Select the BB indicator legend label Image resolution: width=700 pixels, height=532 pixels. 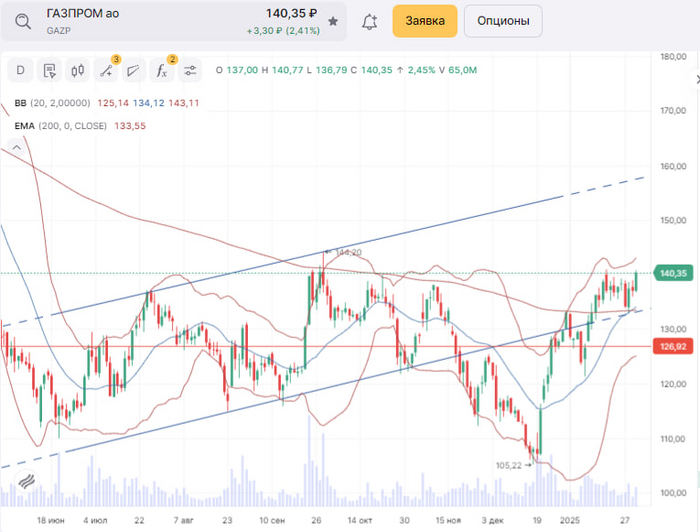point(20,103)
